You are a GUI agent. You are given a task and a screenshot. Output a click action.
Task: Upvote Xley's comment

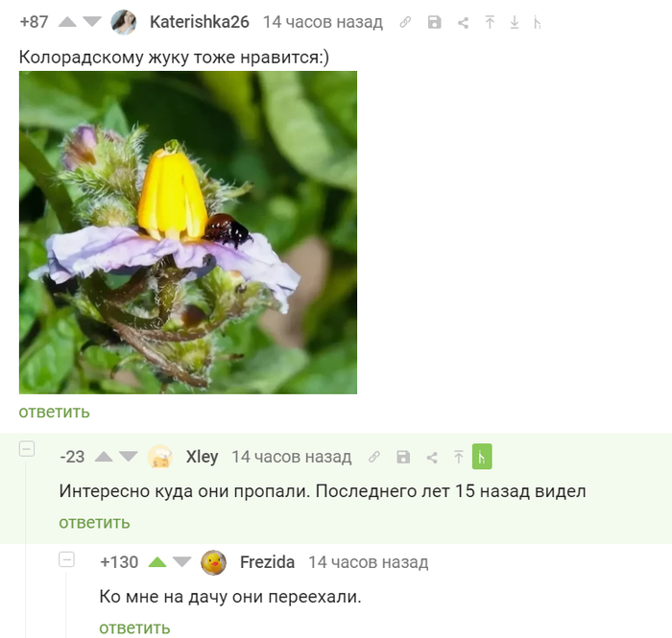104,457
